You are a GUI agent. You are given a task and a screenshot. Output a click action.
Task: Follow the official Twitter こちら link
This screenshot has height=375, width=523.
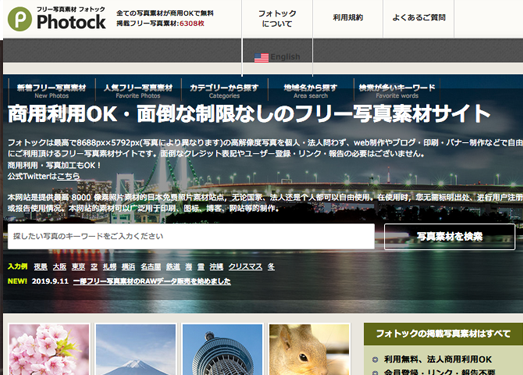(x=68, y=176)
